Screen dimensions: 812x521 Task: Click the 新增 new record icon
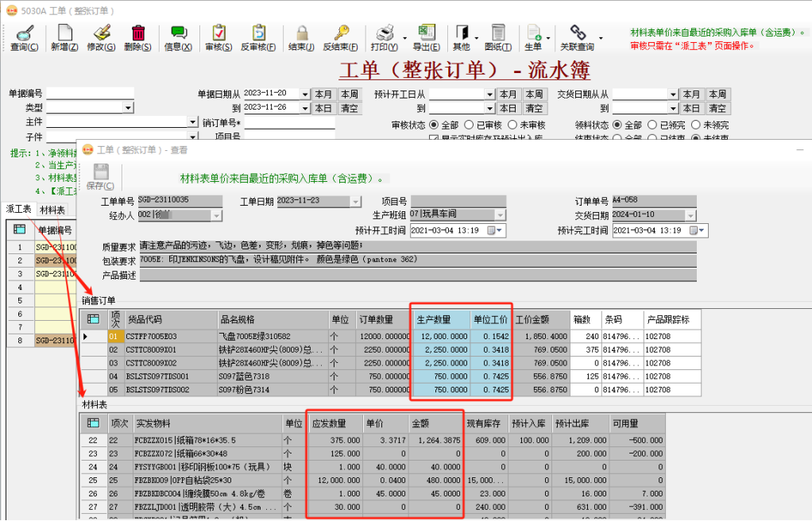64,37
